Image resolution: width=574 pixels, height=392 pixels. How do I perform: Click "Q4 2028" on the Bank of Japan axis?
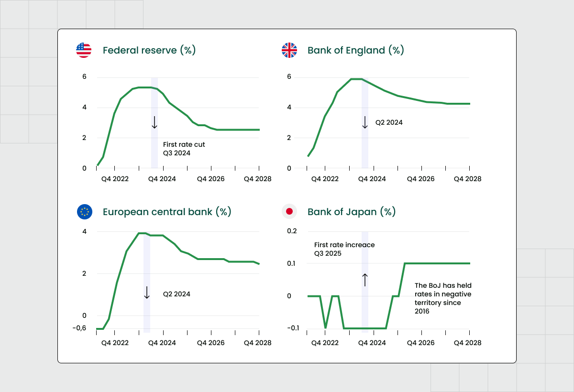click(x=467, y=343)
